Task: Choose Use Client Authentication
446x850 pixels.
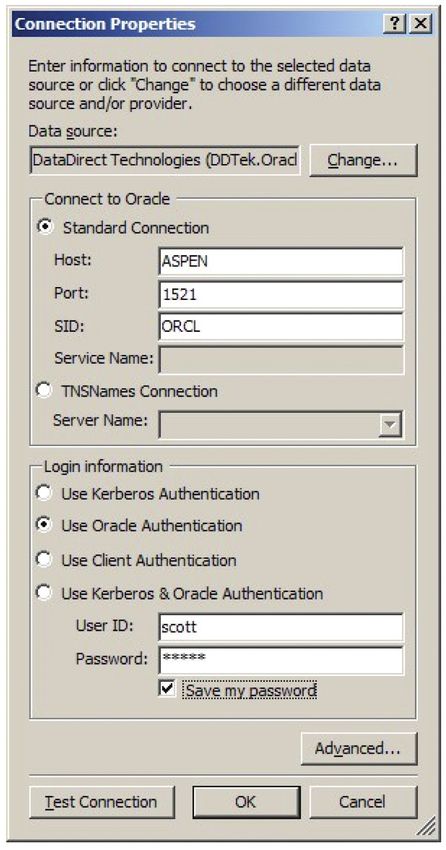Action: pyautogui.click(x=43, y=559)
